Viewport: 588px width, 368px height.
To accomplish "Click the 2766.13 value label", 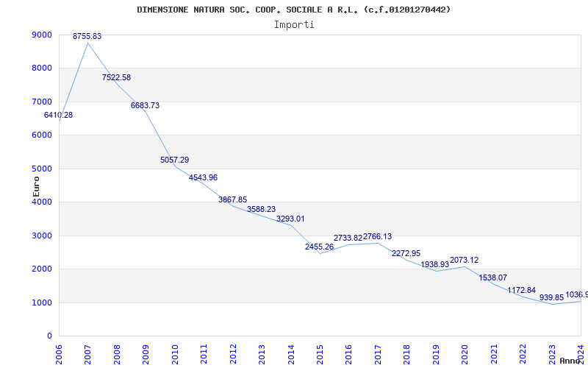I will (x=377, y=236).
